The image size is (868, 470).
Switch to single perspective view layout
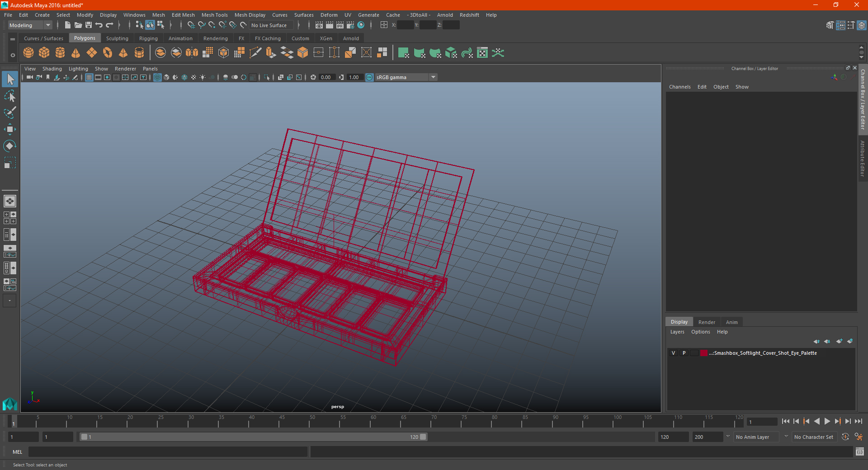coord(10,201)
